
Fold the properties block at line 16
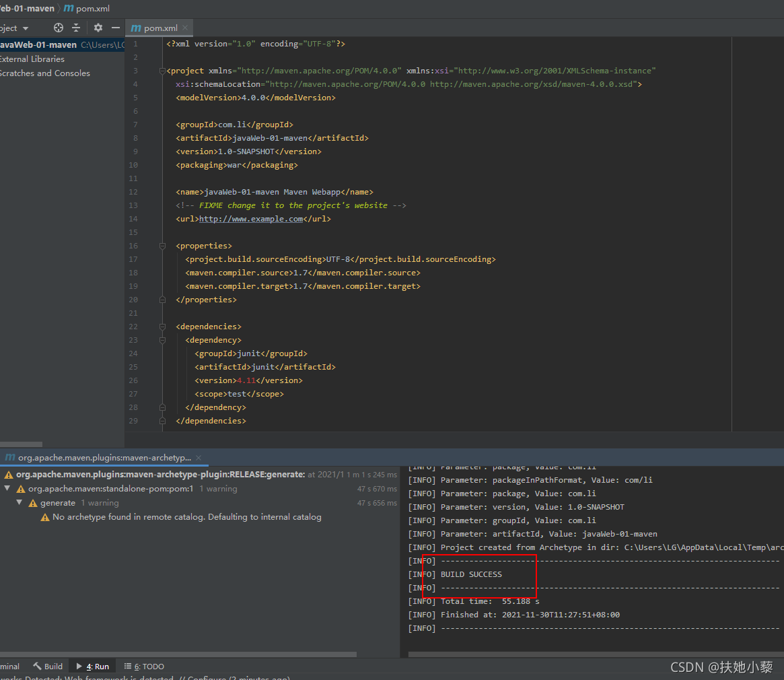[x=162, y=246]
